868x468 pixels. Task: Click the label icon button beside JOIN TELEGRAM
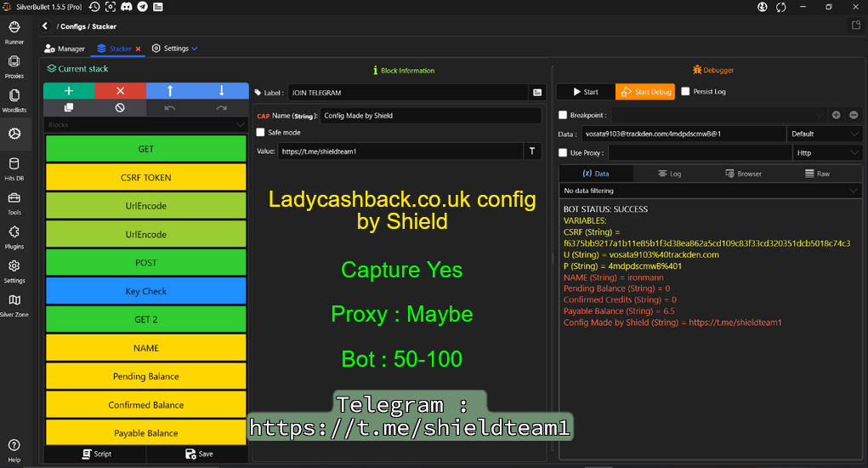point(537,93)
